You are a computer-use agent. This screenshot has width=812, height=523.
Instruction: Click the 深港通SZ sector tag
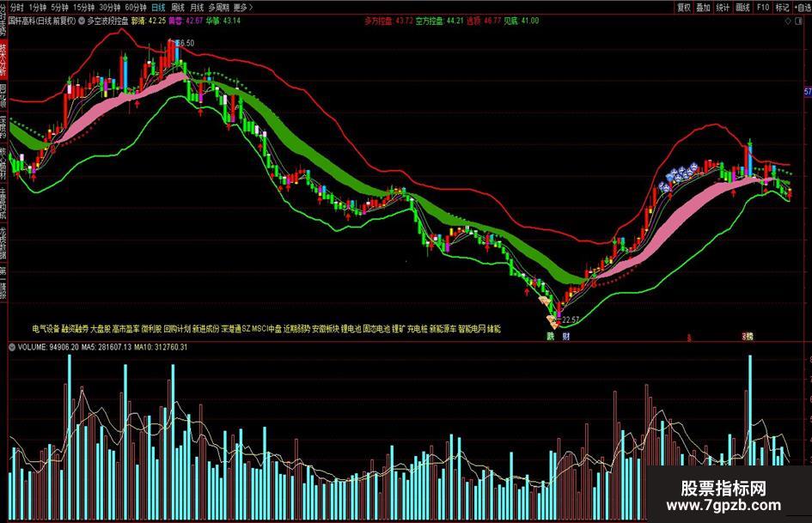click(235, 329)
